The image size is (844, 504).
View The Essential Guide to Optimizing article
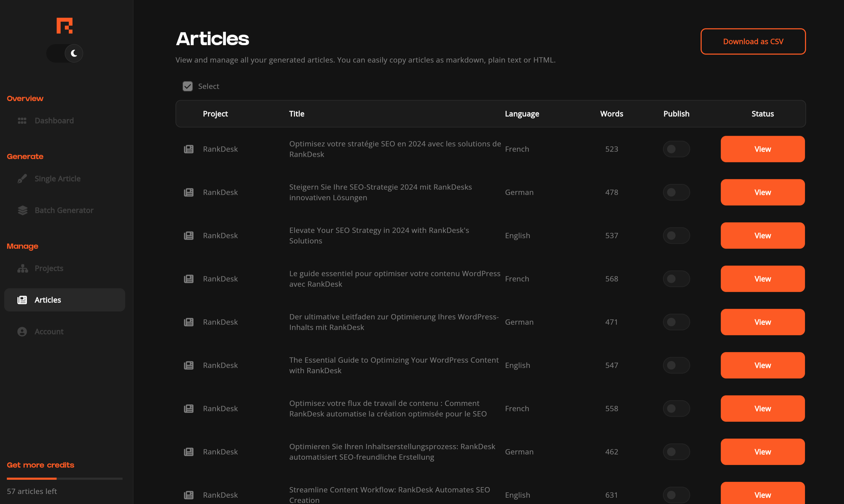pos(763,365)
